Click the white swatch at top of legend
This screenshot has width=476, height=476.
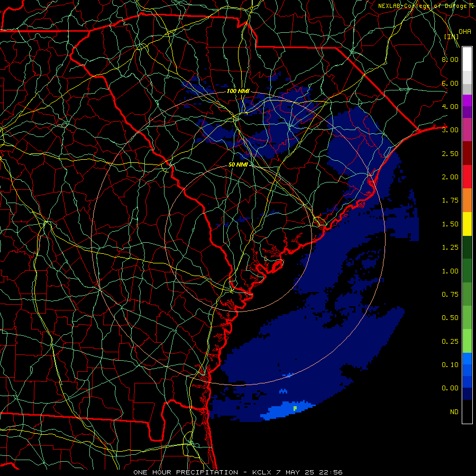(467, 59)
